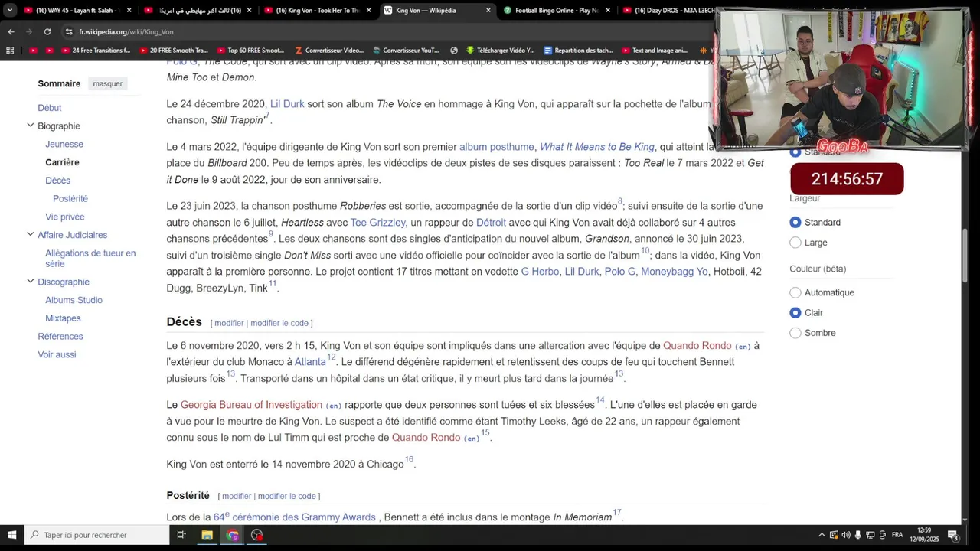This screenshot has height=551, width=980.
Task: Open the 'Text and Image ani...' bookmark
Action: pos(655,51)
